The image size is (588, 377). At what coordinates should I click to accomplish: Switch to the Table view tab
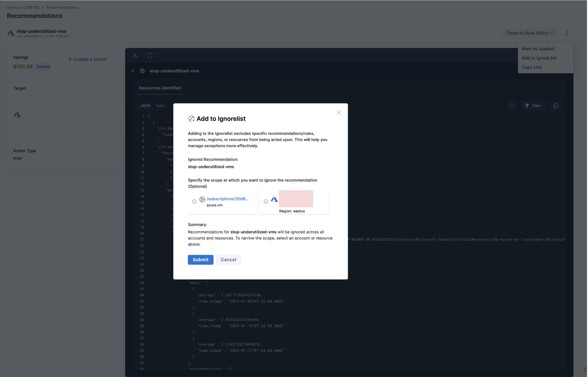160,106
